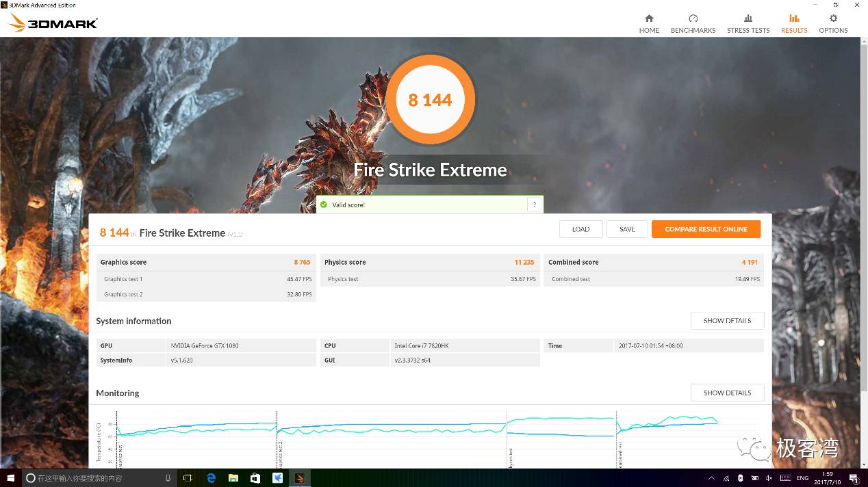Save the Fire Strike Extreme result
This screenshot has width=868, height=487.
627,229
